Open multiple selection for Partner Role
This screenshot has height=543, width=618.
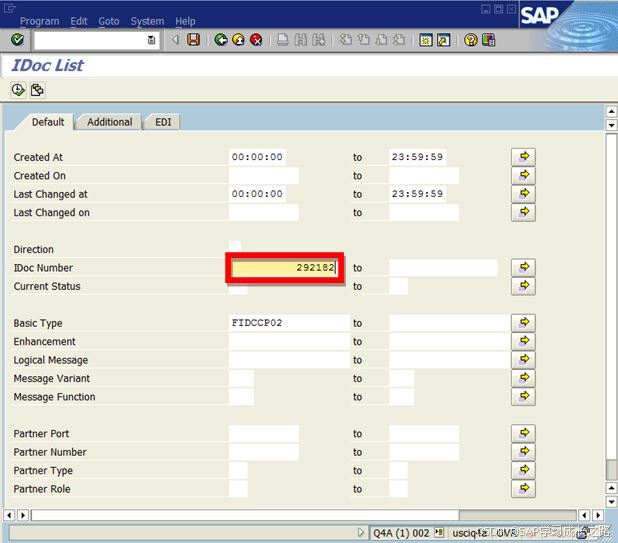(523, 489)
